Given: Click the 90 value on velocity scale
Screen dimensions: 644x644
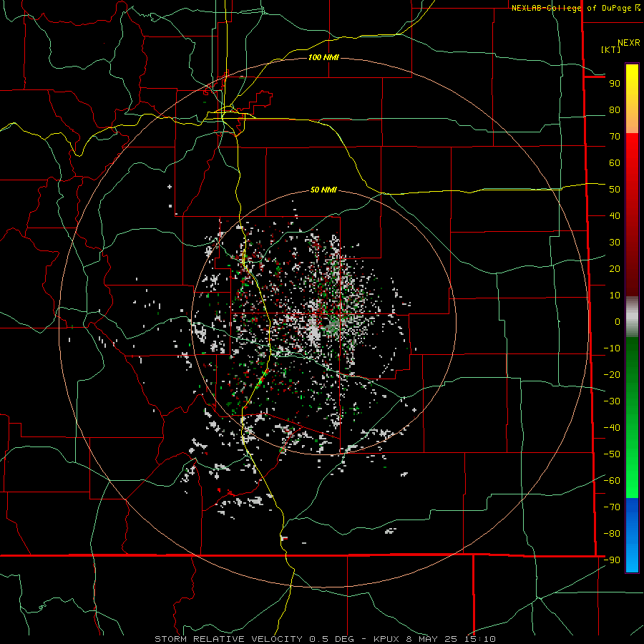Looking at the screenshot, I should (615, 84).
